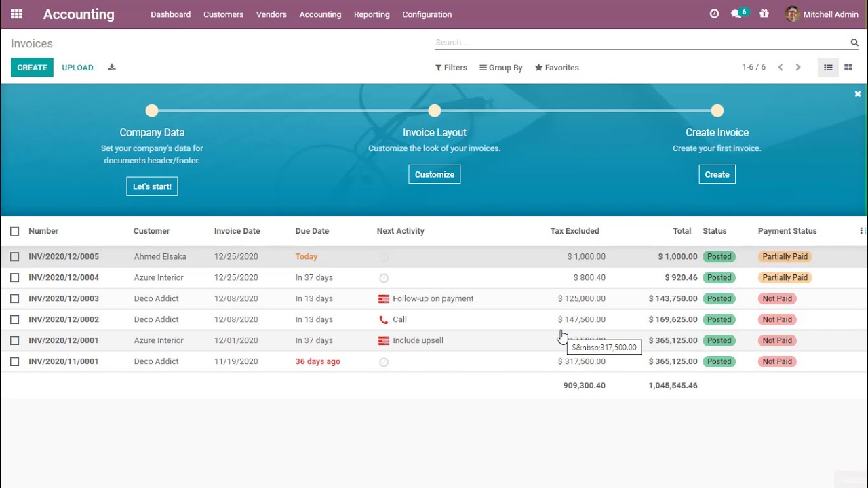
Task: Open Mitchell Admin user menu
Action: (x=822, y=14)
